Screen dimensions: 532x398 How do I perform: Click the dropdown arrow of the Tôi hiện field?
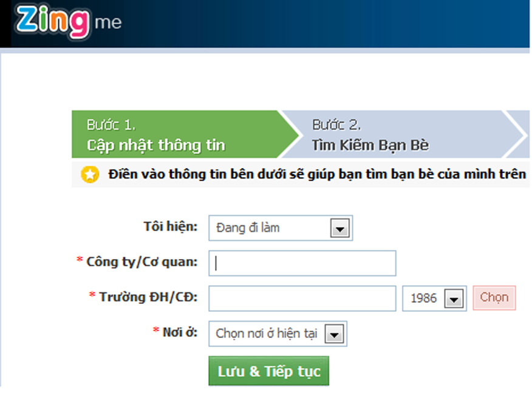(x=341, y=228)
